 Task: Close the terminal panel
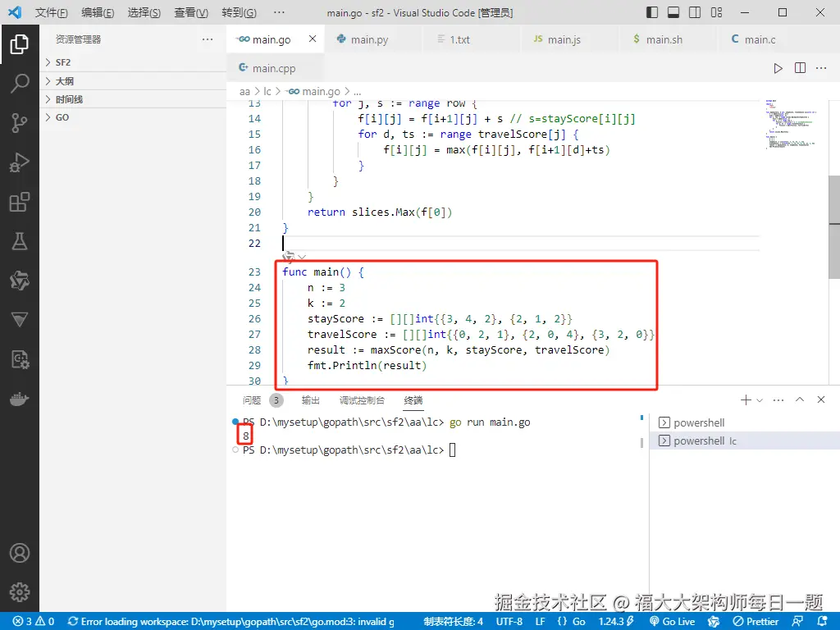click(820, 399)
